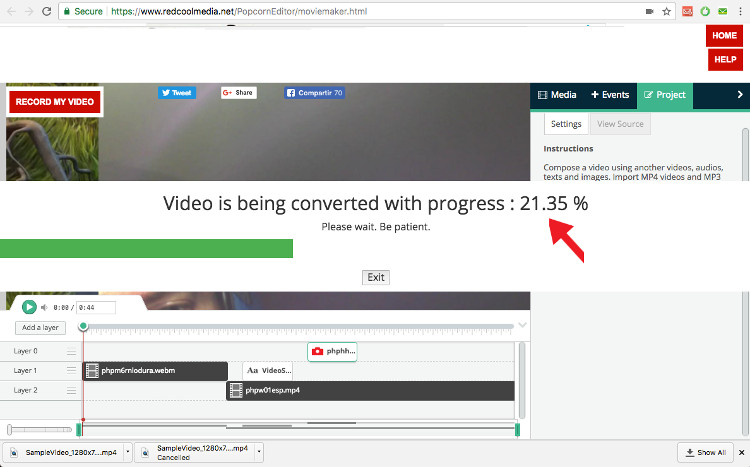Click the Add a layer button
The image size is (750, 467).
41,328
